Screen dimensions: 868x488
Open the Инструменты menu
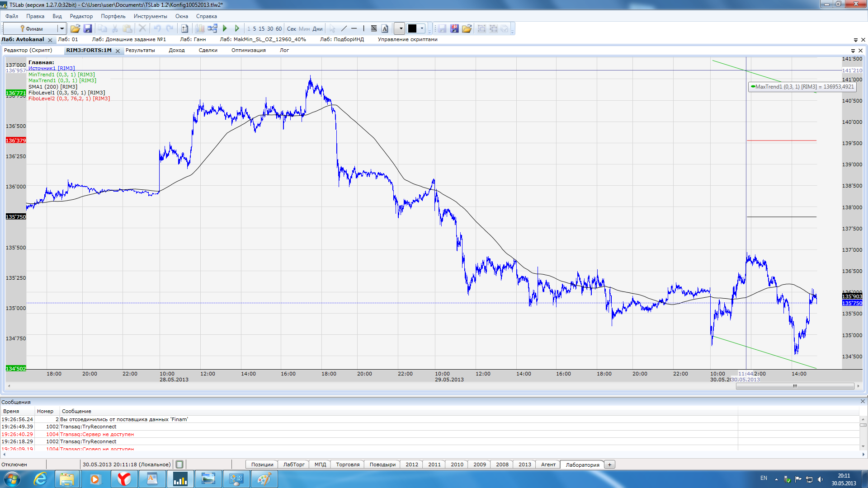point(150,16)
